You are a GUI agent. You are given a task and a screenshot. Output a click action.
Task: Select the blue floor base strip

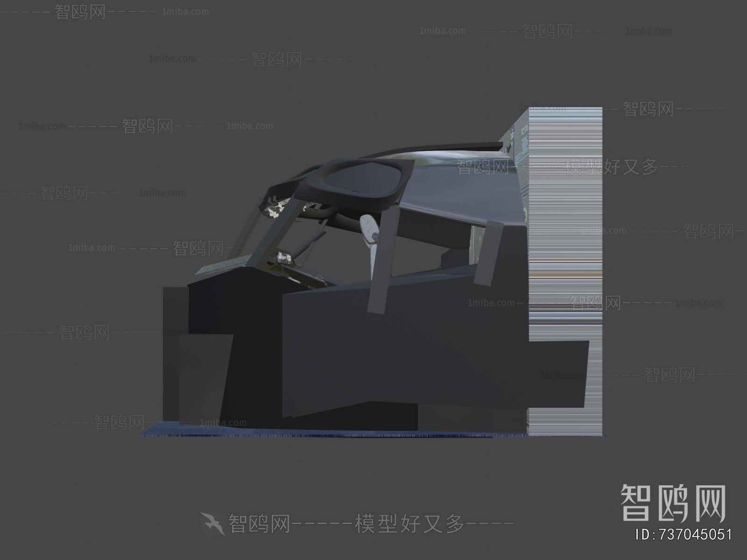tap(327, 433)
